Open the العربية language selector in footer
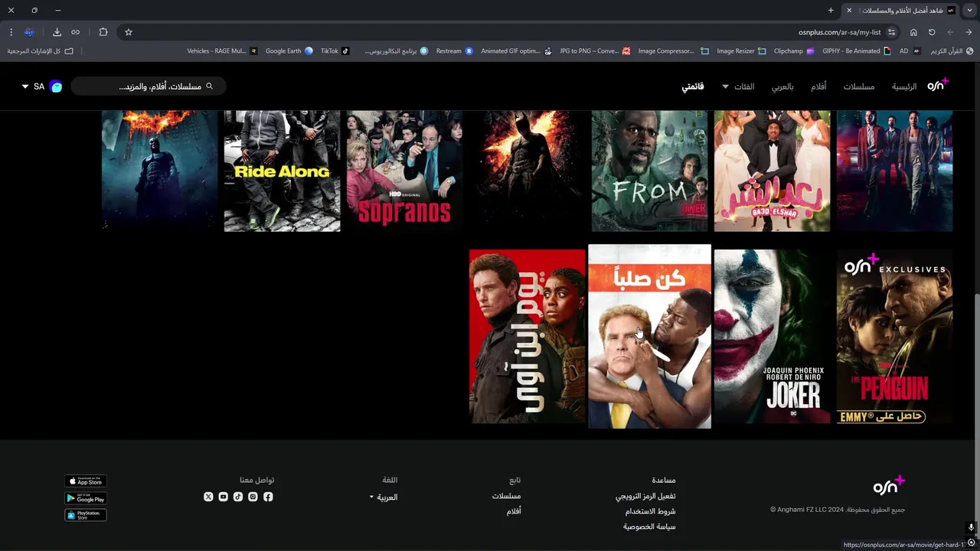 click(x=383, y=497)
